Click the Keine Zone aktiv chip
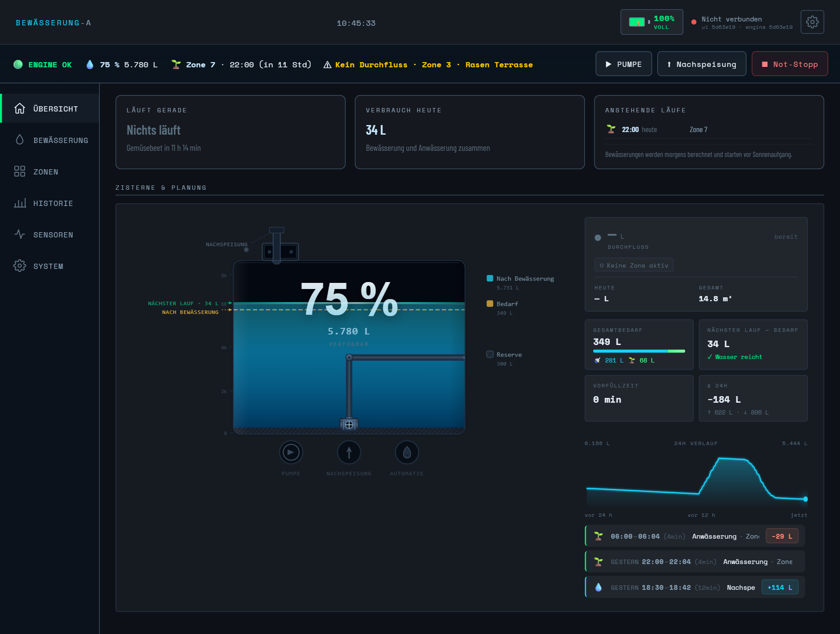Screen dimensions: 840x634 click(634, 265)
